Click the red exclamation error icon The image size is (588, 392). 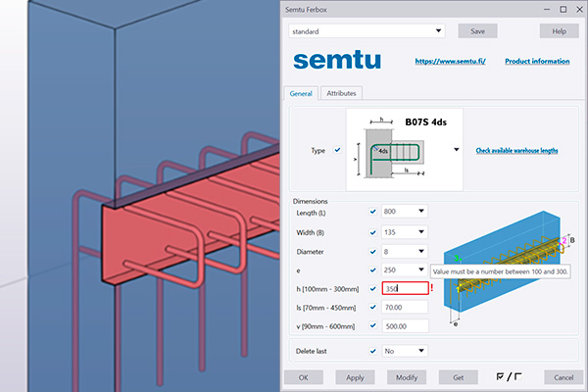[x=431, y=288]
